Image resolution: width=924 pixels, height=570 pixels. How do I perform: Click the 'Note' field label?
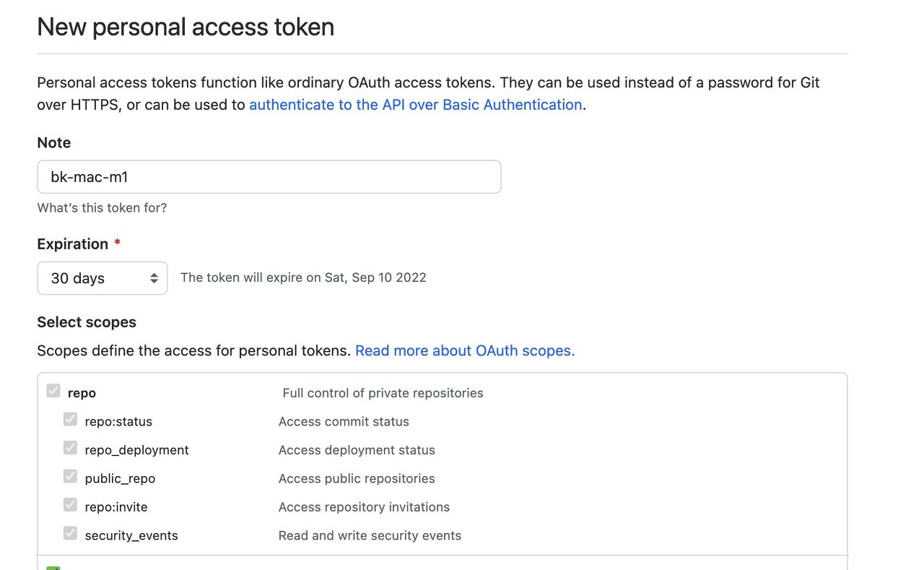54,143
